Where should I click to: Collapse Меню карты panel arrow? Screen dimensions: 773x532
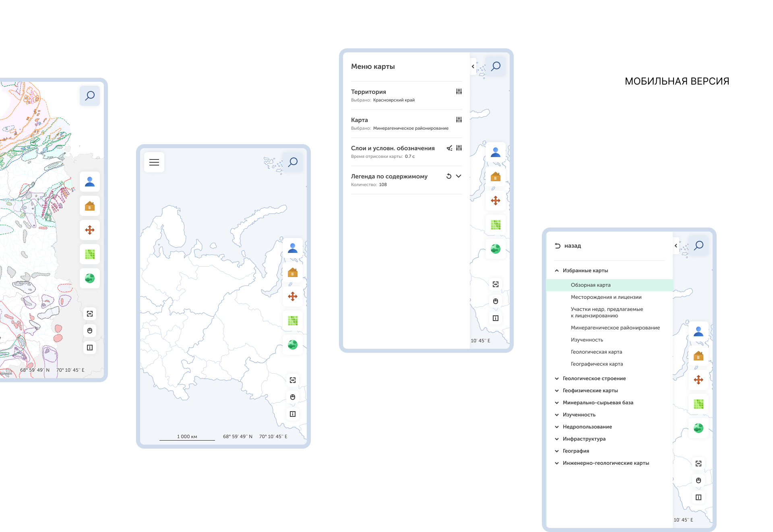[473, 66]
